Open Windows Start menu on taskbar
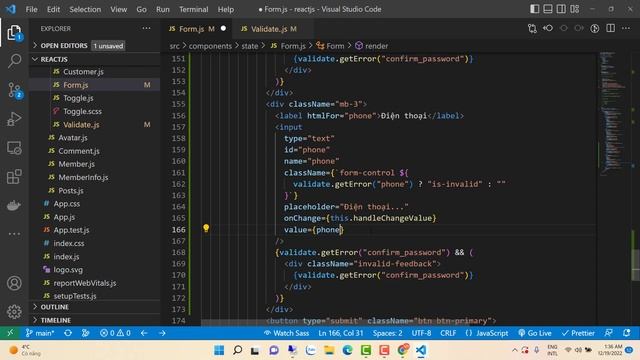This screenshot has width=640, height=360. coord(219,350)
